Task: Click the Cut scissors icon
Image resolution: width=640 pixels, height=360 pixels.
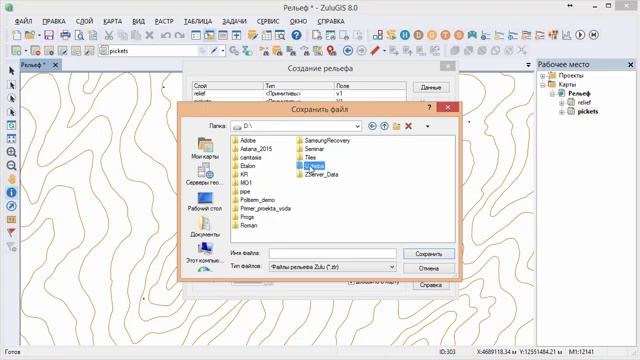Action: pos(109,35)
